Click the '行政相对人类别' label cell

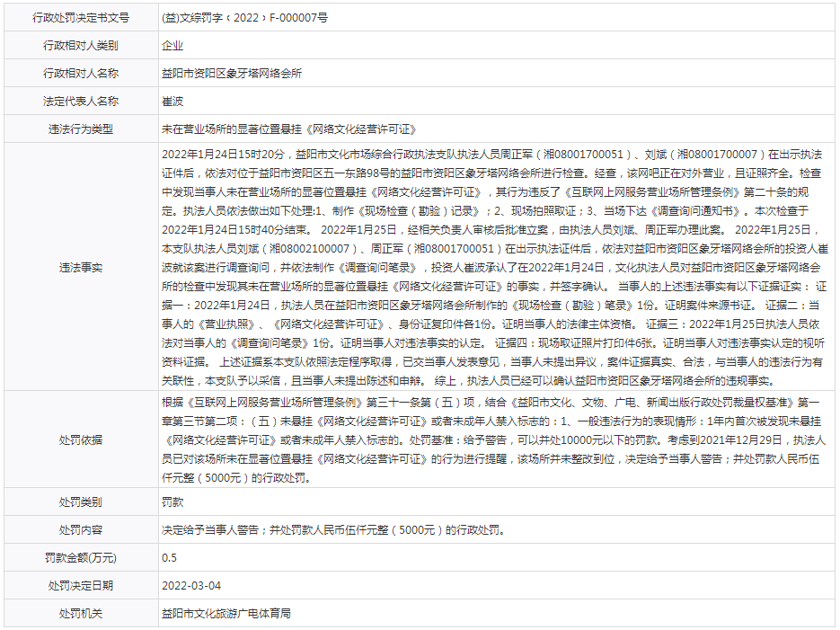[x=81, y=45]
